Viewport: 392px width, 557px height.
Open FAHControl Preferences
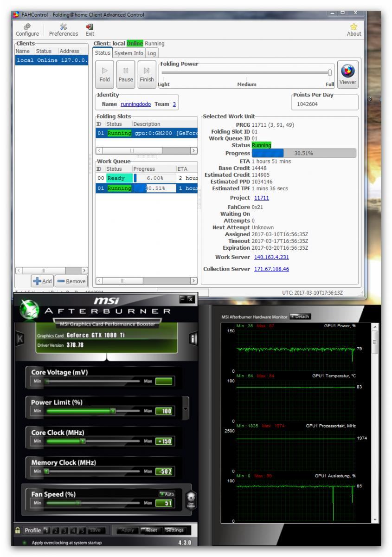point(64,30)
